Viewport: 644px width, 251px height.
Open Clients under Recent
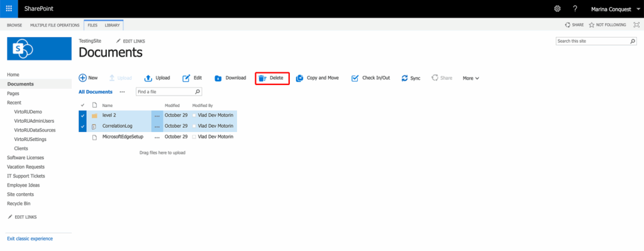coord(21,148)
